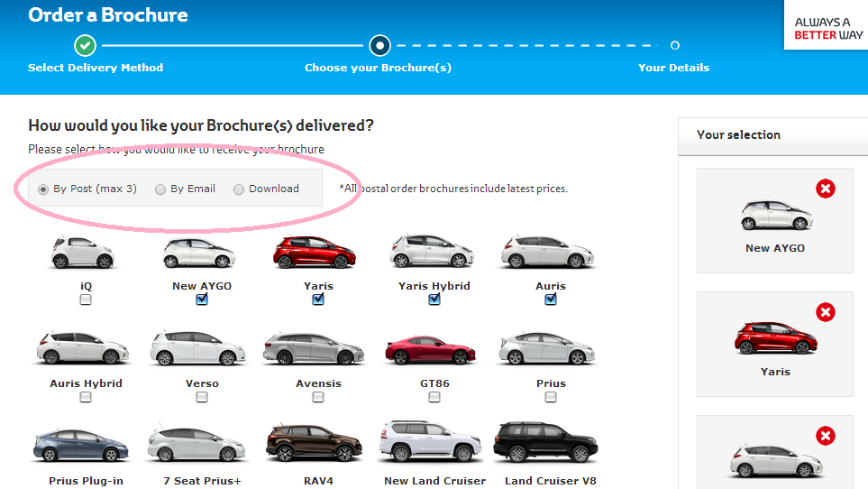Click the red GT86 car image
Viewport: 868px width, 489px height.
pyautogui.click(x=430, y=350)
